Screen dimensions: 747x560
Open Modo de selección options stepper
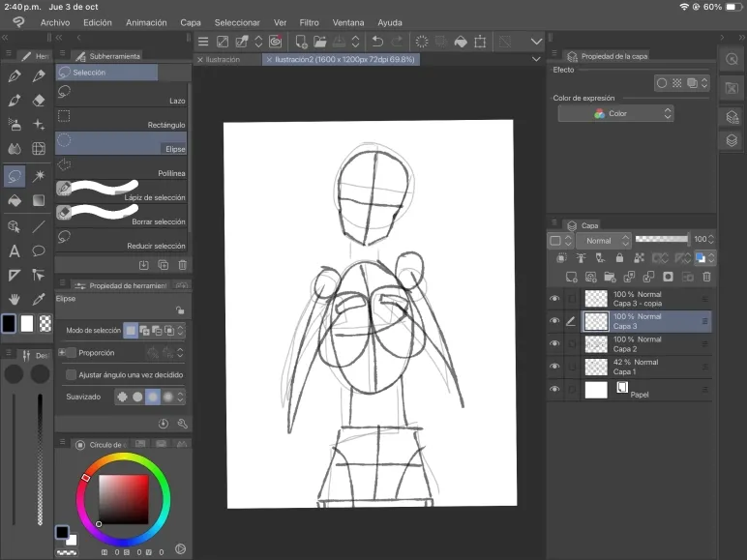[181, 331]
